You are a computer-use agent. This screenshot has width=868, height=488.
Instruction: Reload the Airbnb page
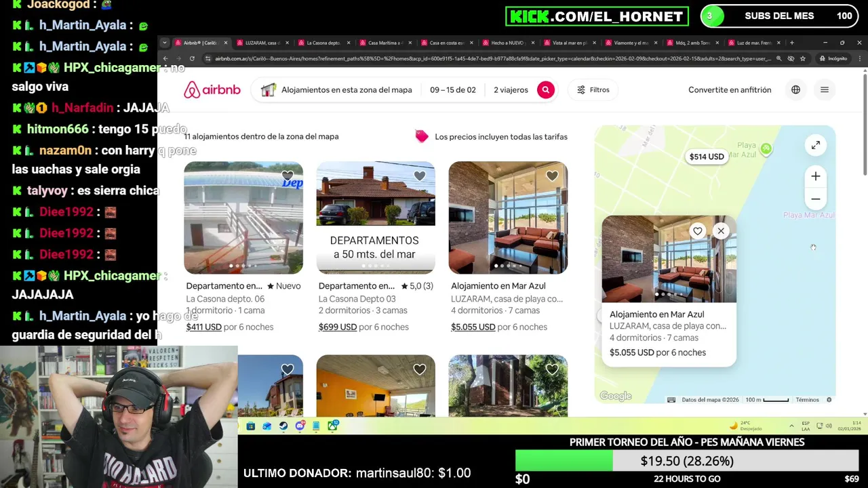pos(192,58)
